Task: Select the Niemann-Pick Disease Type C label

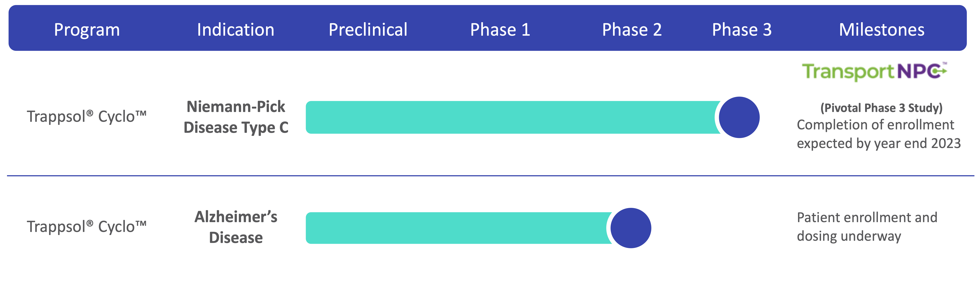Action: pyautogui.click(x=236, y=117)
